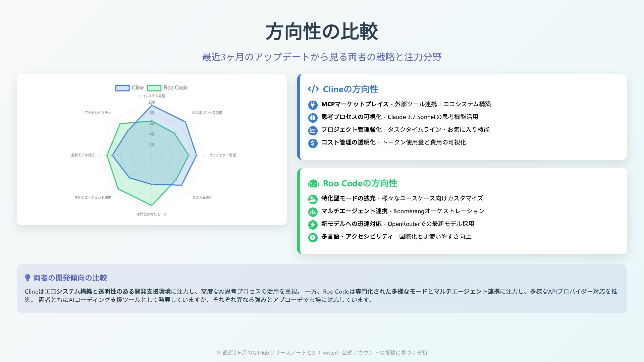Click the accessibility icon for 多言語・アクセシビリティ
This screenshot has width=644, height=362.
point(313,237)
